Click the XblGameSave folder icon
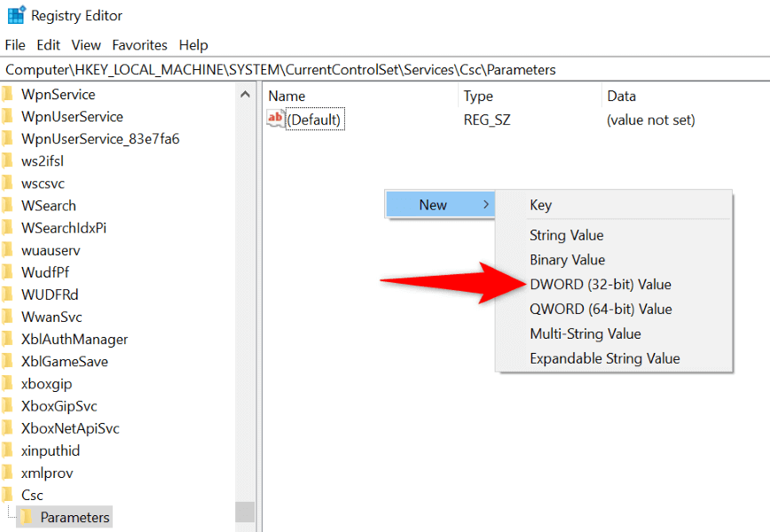This screenshot has height=532, width=770. click(8, 361)
